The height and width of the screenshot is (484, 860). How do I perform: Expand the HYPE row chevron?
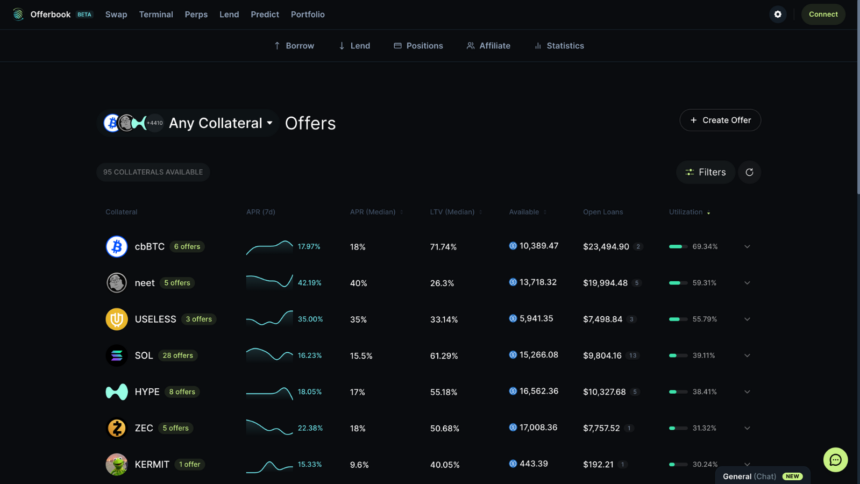pyautogui.click(x=747, y=392)
